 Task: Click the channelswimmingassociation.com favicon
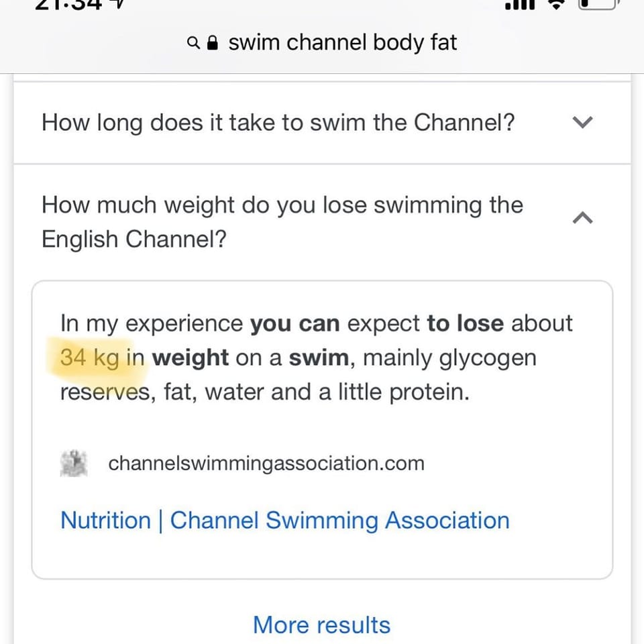point(74,464)
